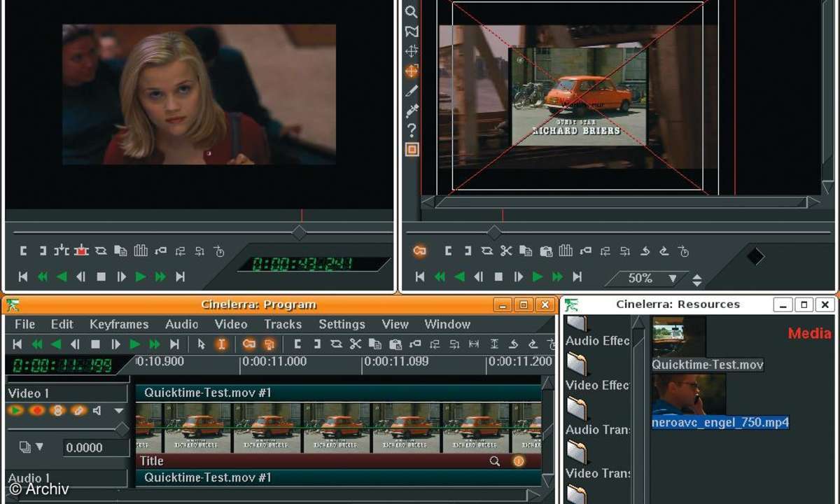Open the Settings menu
Screen dimensions: 840x504
(342, 324)
